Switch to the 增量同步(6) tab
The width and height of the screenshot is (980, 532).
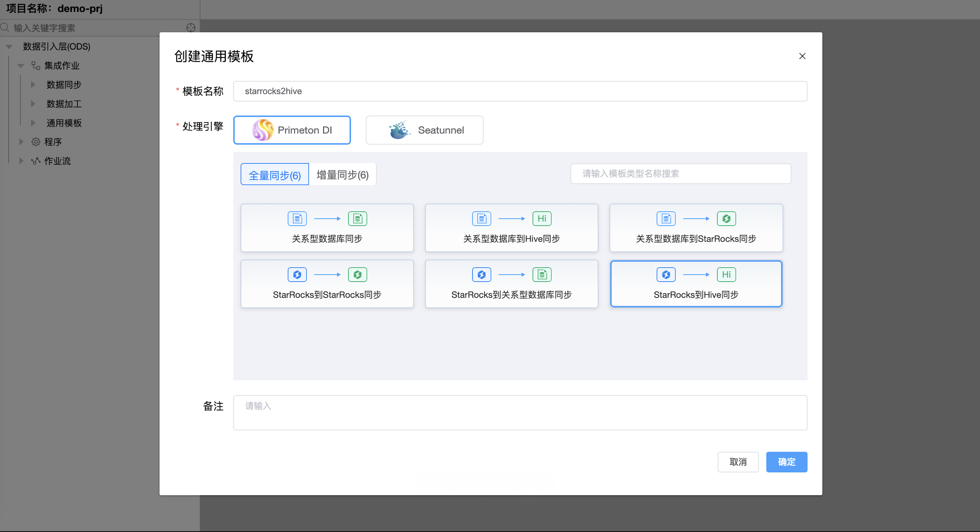[x=342, y=175]
